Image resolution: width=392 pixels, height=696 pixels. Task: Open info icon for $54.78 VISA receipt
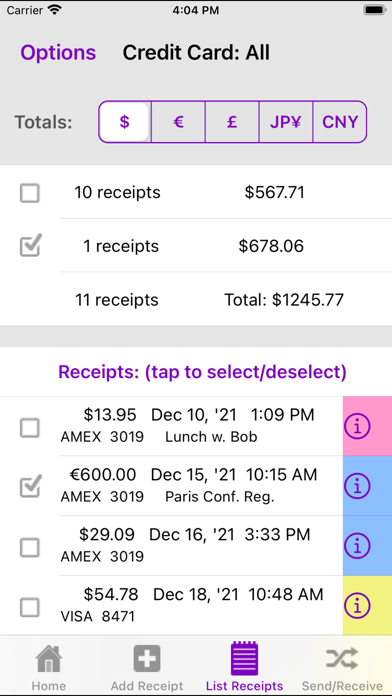click(x=357, y=606)
